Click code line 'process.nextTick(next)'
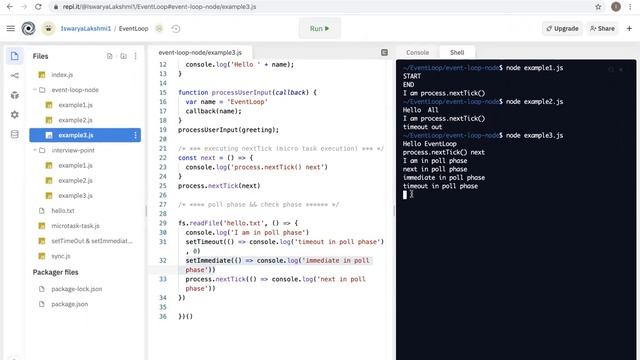This screenshot has width=640, height=360. tap(219, 186)
